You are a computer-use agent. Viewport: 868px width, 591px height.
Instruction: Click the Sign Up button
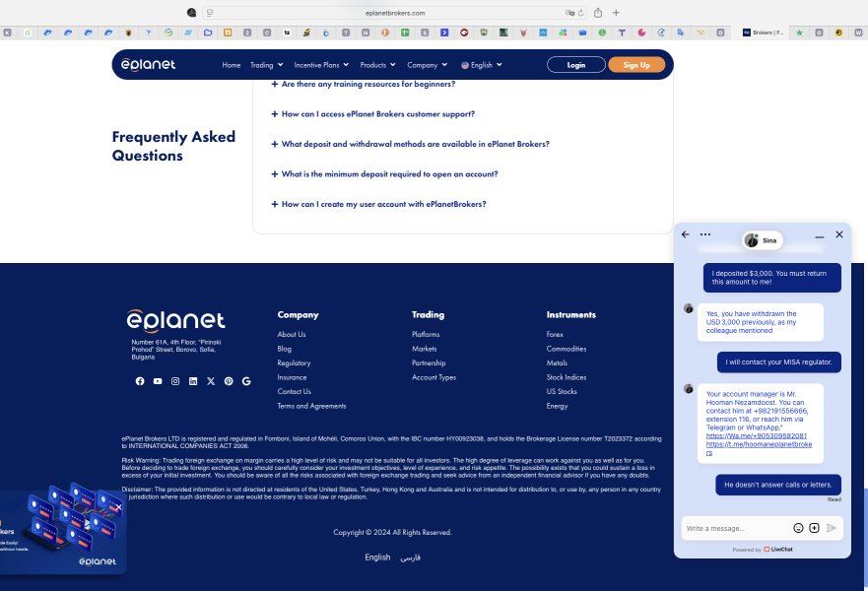tap(636, 65)
